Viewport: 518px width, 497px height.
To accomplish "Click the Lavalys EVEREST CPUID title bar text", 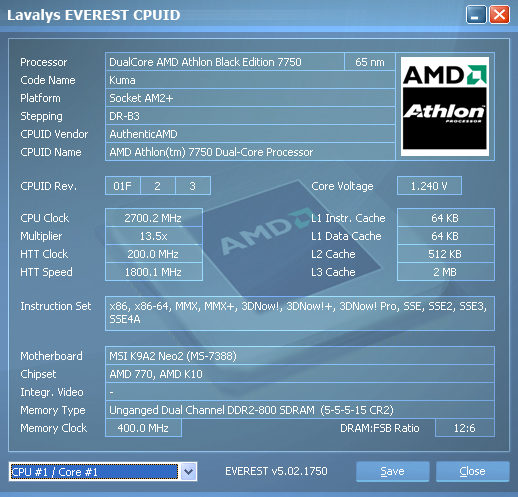I will pos(94,15).
